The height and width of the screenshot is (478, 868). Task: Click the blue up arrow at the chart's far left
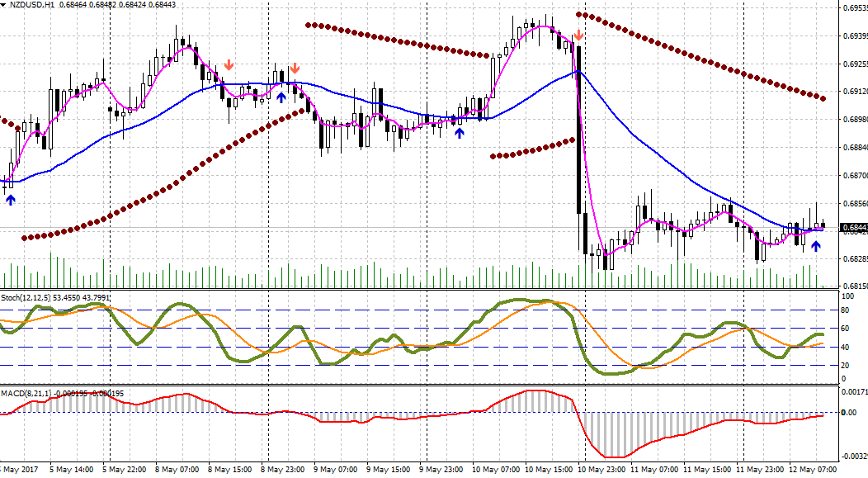10,199
